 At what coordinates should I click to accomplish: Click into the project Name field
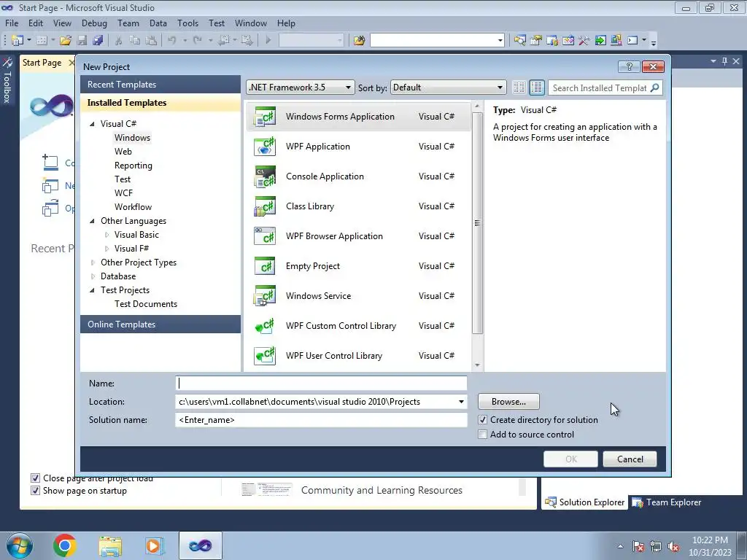(x=321, y=384)
